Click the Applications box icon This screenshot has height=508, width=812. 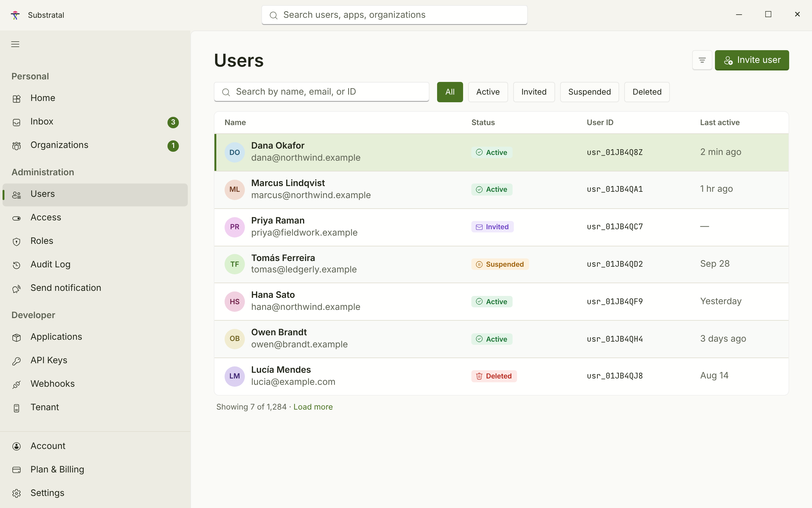pos(16,337)
